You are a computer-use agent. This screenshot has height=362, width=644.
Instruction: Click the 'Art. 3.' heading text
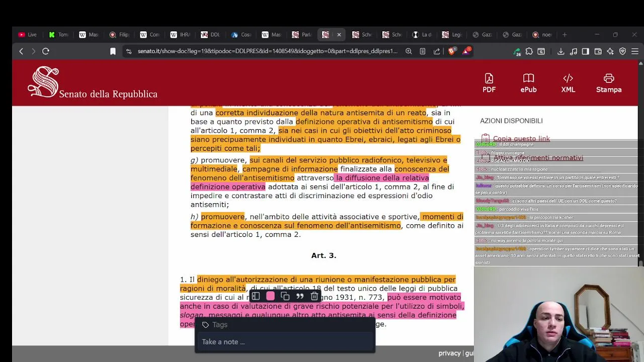coord(324,255)
